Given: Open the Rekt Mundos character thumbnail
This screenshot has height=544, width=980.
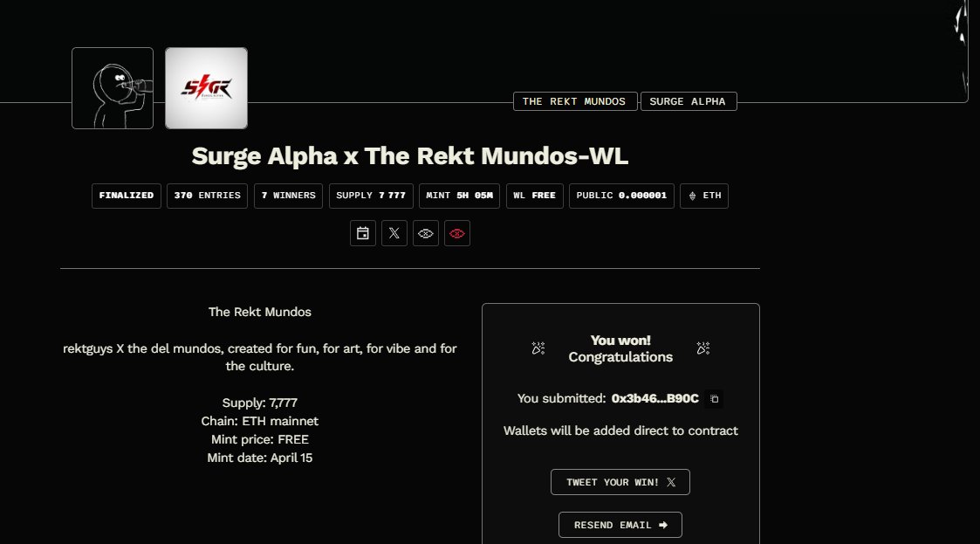Looking at the screenshot, I should 113,88.
